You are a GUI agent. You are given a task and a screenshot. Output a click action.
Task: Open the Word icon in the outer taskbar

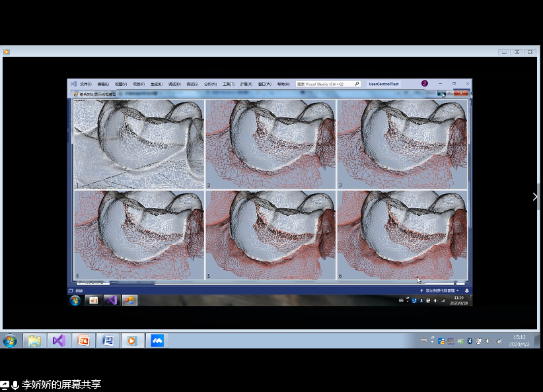(x=108, y=341)
